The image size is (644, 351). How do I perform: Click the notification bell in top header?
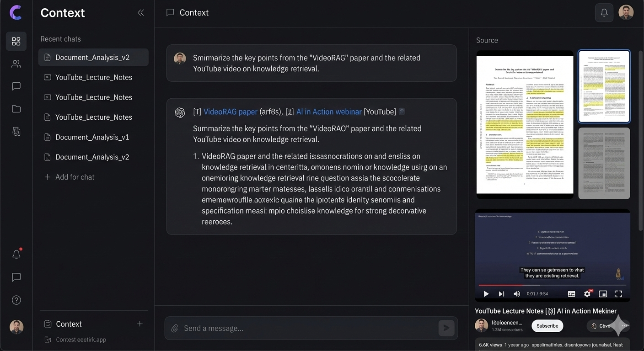(604, 13)
